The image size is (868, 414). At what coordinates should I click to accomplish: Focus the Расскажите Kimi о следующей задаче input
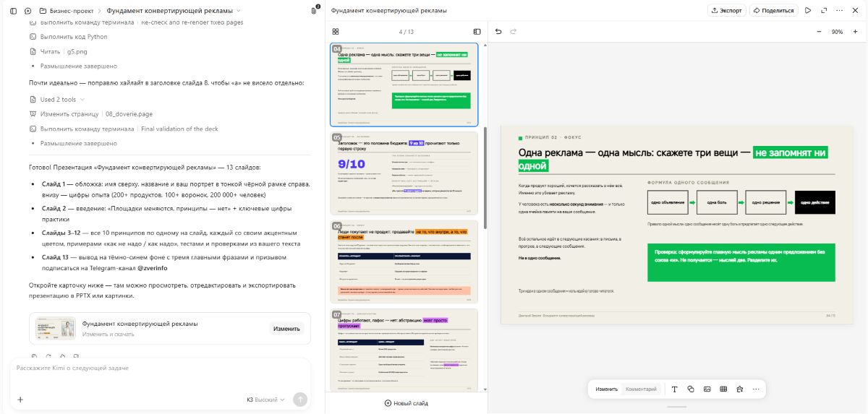(x=159, y=368)
